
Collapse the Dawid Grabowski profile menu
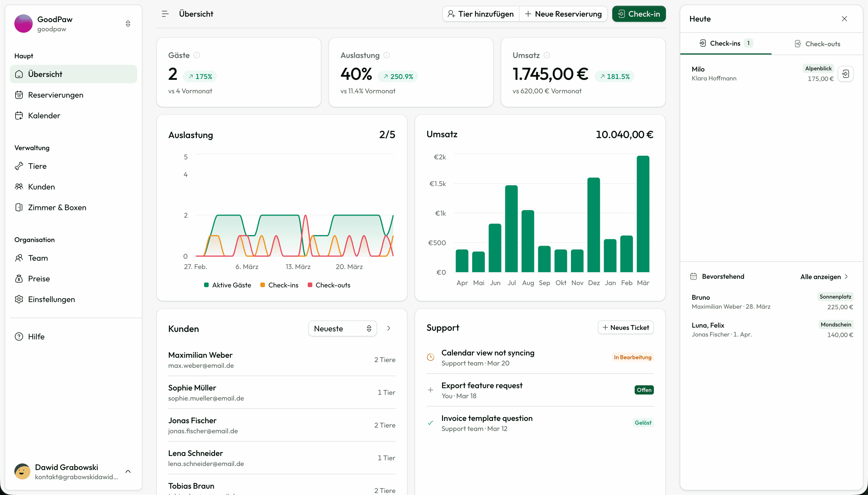click(128, 471)
